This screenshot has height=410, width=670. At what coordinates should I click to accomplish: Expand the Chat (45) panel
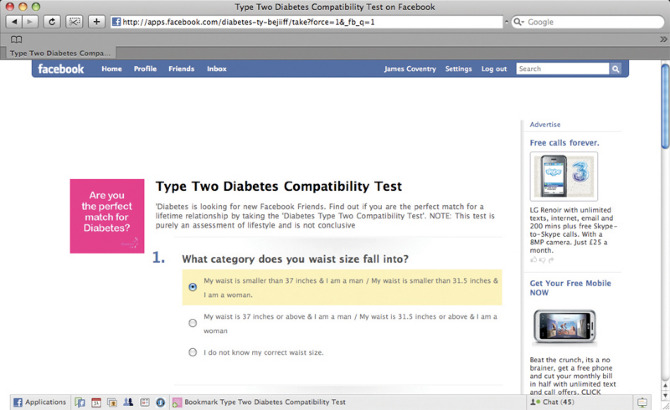click(x=552, y=402)
